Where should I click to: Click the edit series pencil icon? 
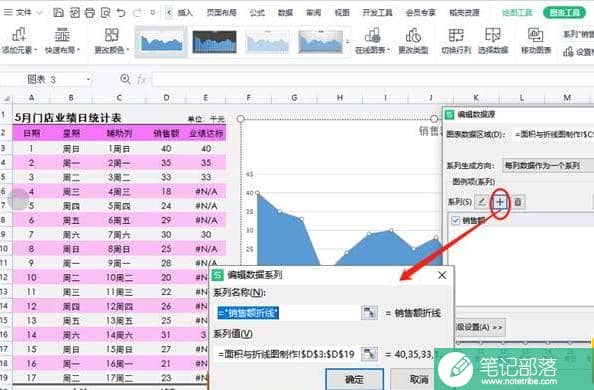point(482,202)
